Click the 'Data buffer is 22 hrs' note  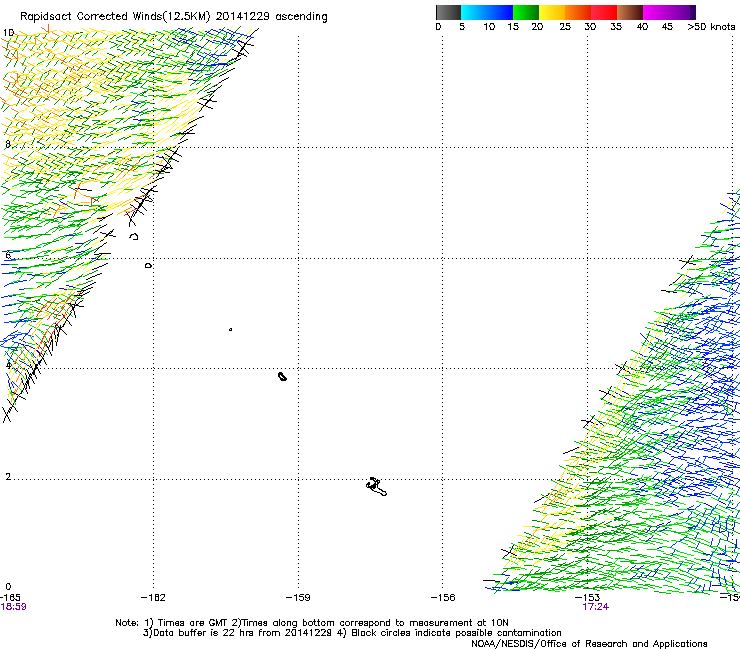pyautogui.click(x=204, y=633)
